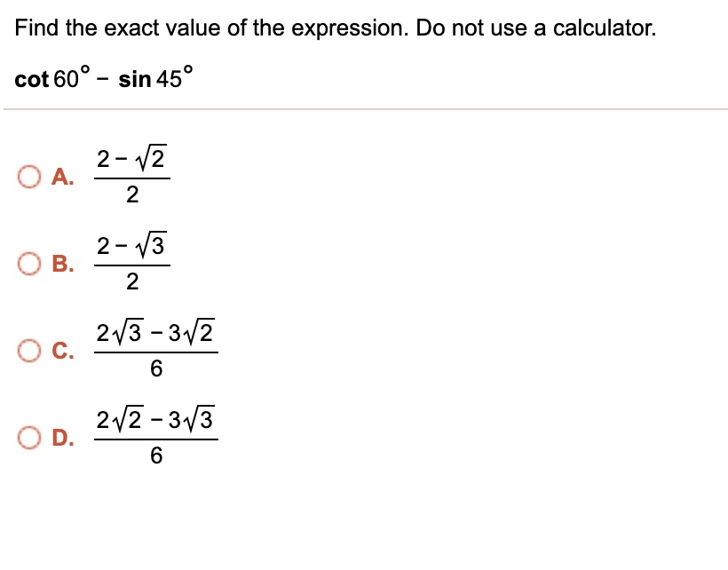Click the denominator 6 in option D

156,455
